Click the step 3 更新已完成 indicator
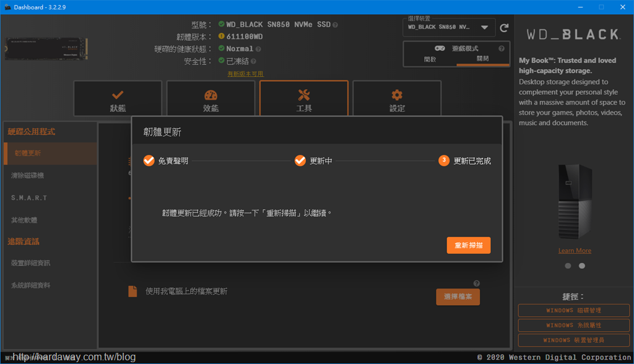Screen dimensions: 634x364 tap(444, 160)
